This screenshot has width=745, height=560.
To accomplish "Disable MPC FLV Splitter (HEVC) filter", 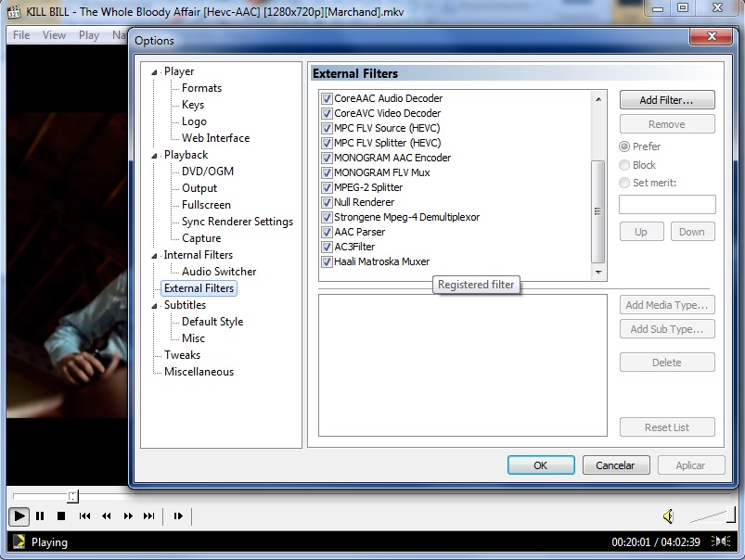I will 327,143.
